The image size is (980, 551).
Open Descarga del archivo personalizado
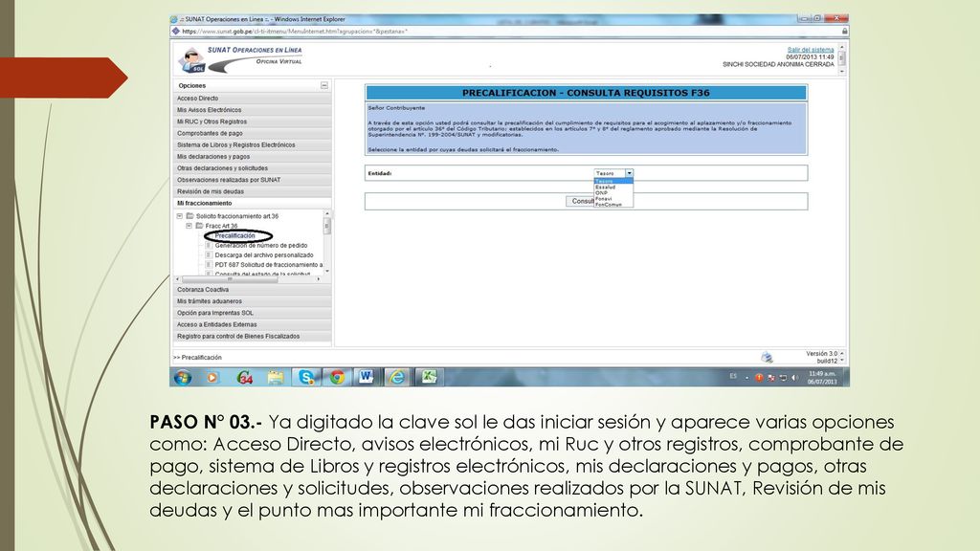(x=264, y=254)
